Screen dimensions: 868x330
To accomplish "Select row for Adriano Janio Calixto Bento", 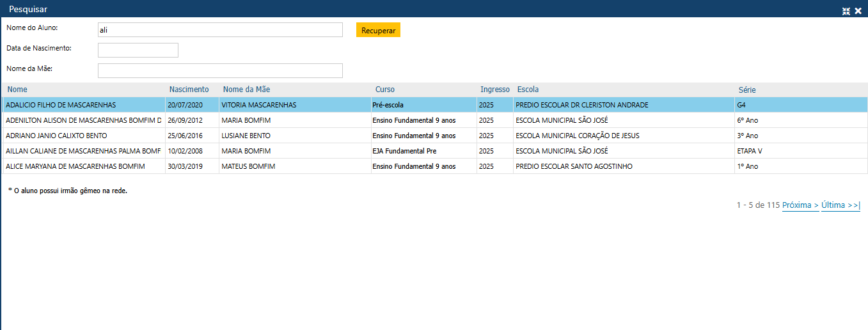I will pos(56,136).
